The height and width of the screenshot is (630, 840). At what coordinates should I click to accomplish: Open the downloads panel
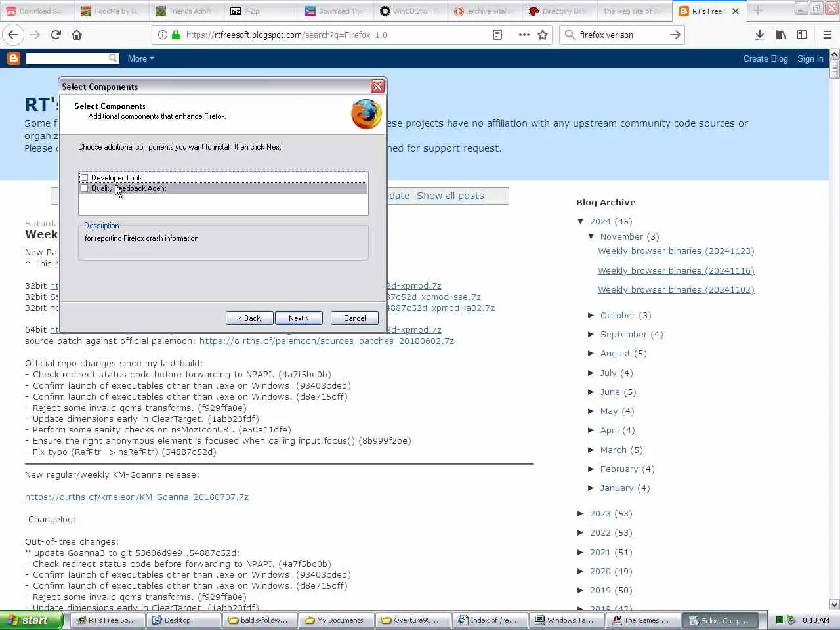point(759,35)
